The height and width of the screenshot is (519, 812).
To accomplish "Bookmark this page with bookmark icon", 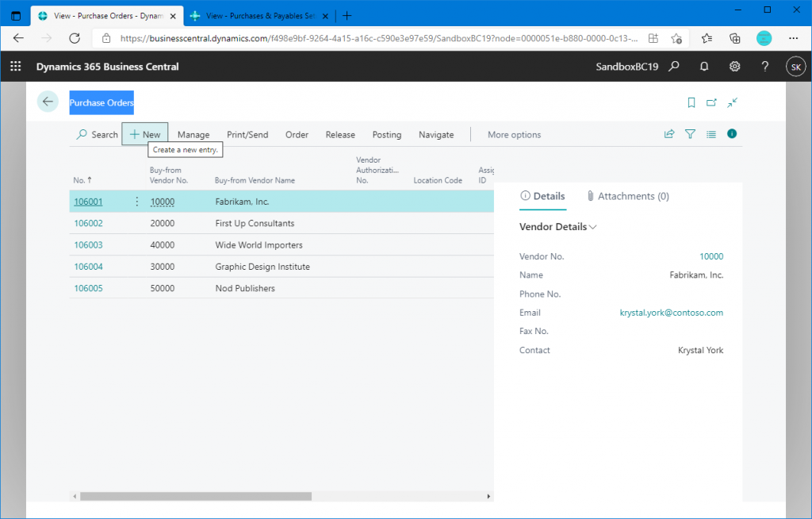I will click(x=691, y=102).
